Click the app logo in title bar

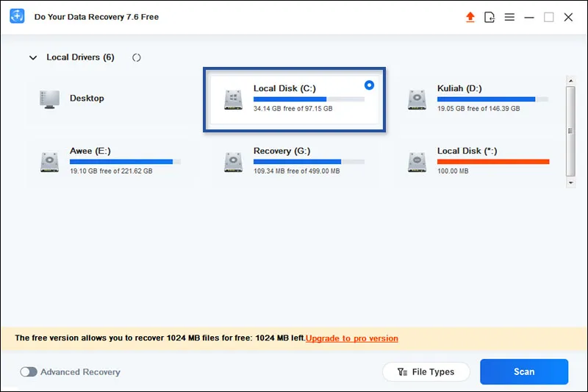(18, 16)
